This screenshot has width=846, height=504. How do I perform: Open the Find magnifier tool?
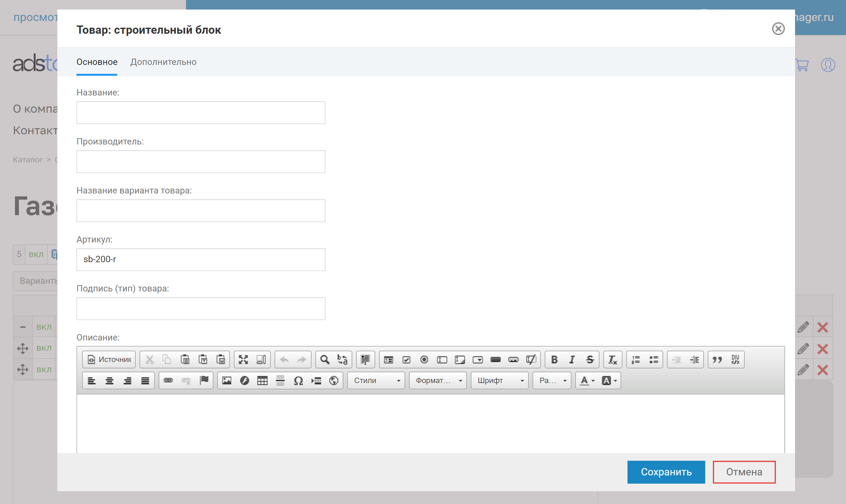point(325,360)
